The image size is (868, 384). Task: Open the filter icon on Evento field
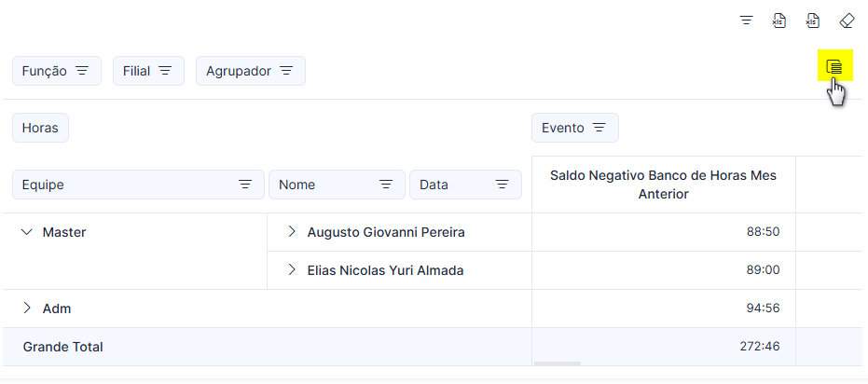[599, 128]
